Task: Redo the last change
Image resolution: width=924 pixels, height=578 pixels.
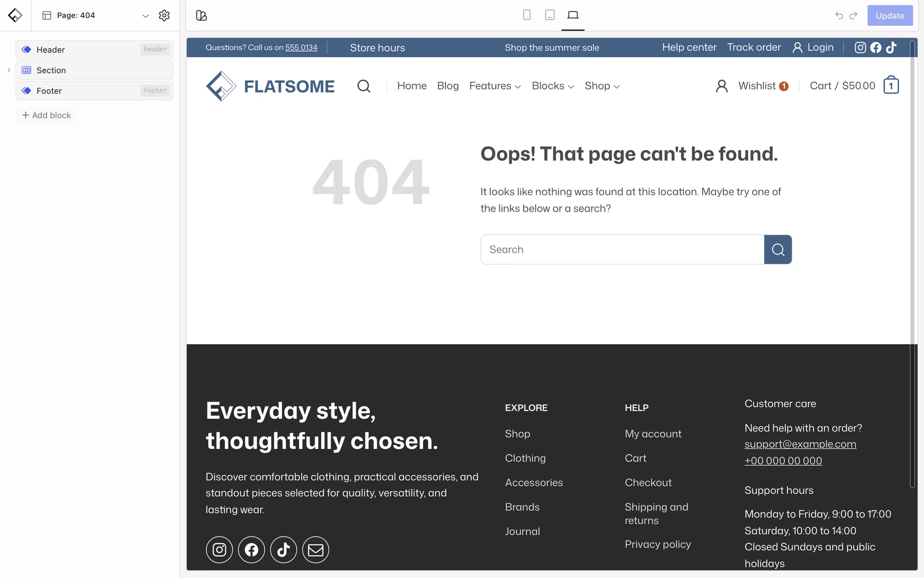Action: (853, 15)
